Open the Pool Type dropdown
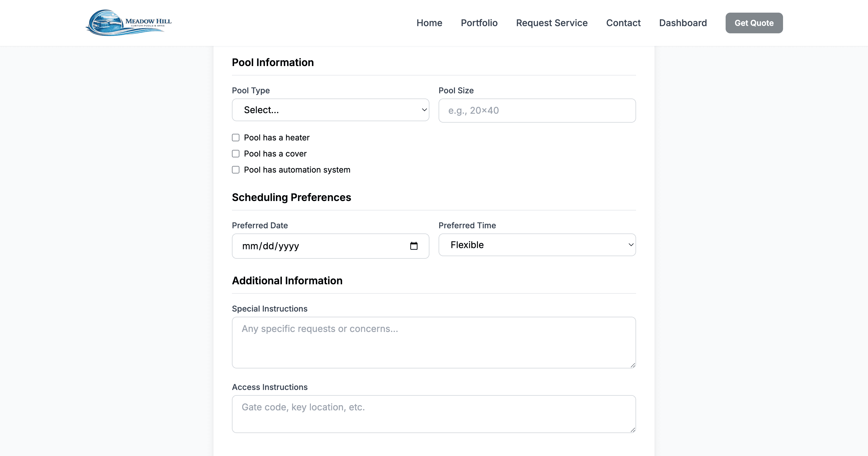Screen dimensions: 868x456 click(330, 110)
